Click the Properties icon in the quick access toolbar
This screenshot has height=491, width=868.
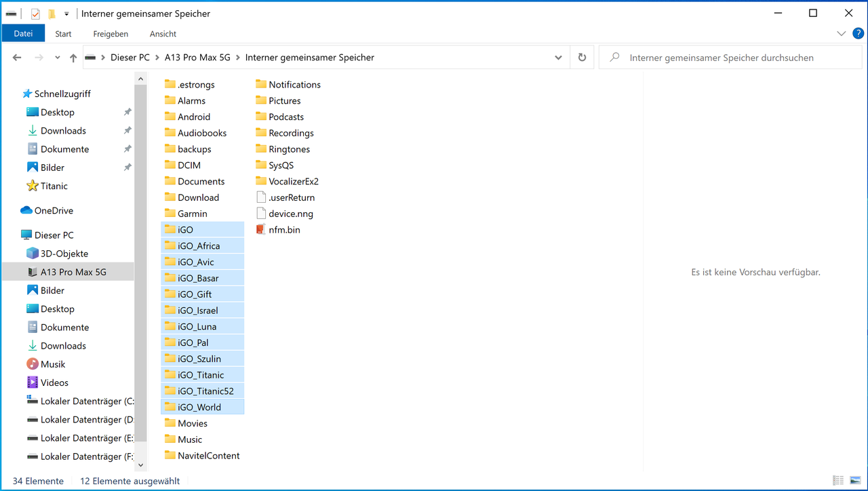click(35, 14)
